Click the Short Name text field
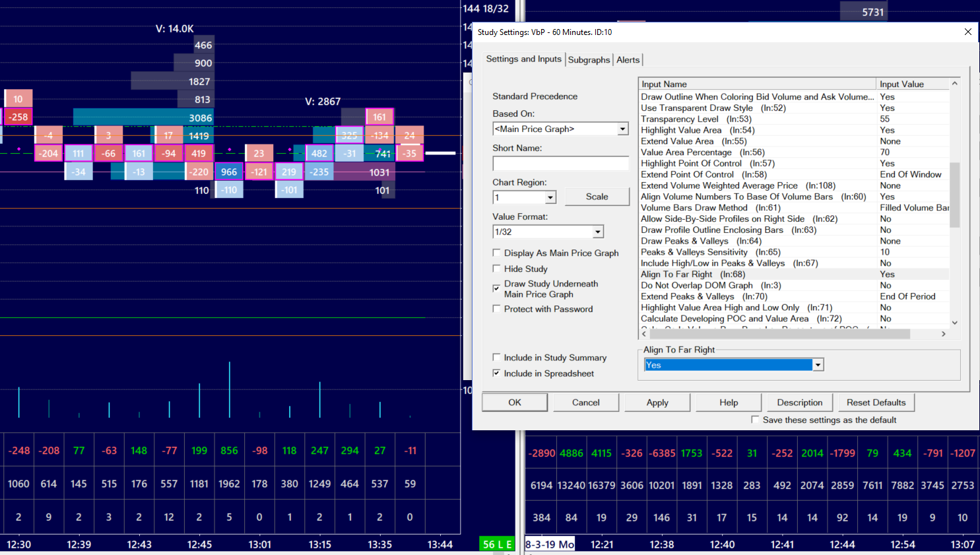 tap(560, 163)
